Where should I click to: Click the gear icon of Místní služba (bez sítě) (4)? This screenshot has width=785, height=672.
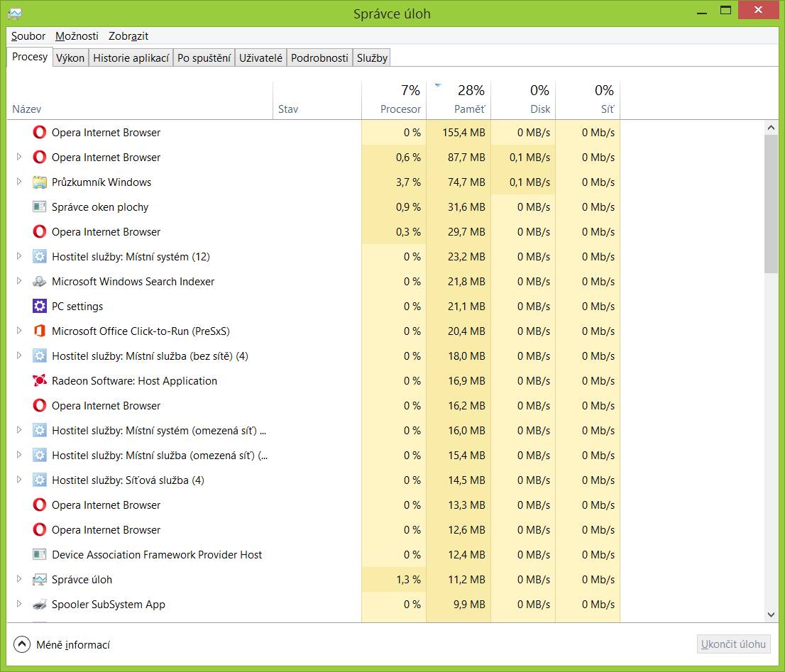[40, 356]
